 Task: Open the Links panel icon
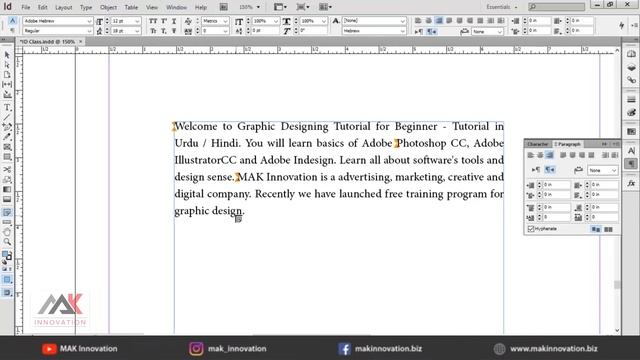click(x=631, y=80)
